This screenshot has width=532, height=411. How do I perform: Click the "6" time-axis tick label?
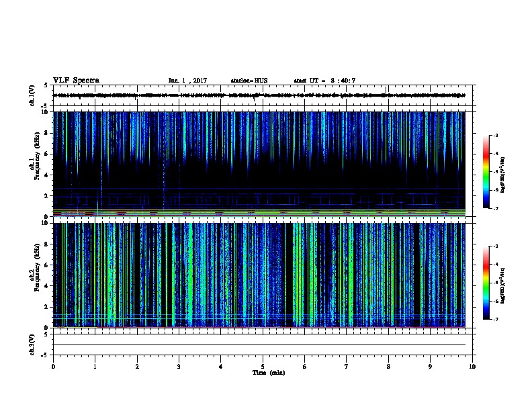(305, 366)
